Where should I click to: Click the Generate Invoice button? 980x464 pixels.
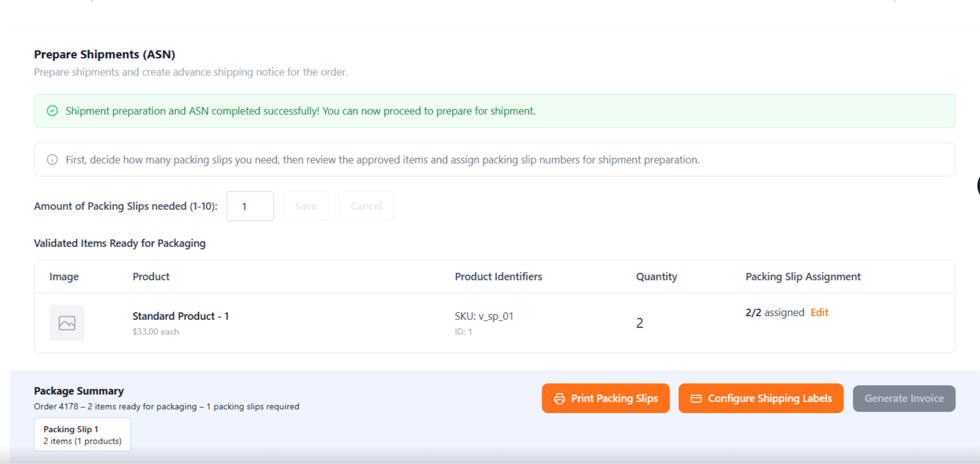[904, 398]
